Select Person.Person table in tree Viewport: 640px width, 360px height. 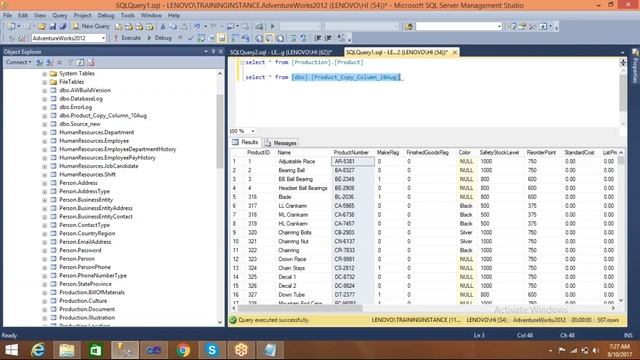coord(77,259)
